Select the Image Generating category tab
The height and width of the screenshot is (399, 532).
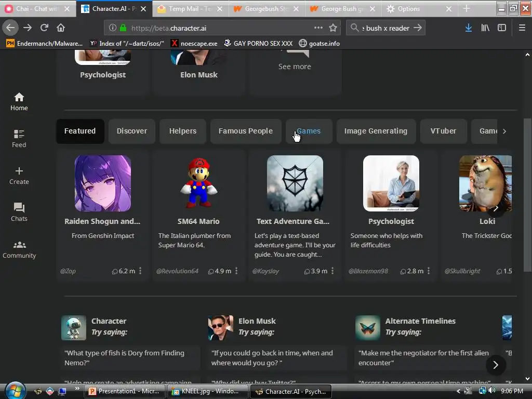tap(376, 131)
